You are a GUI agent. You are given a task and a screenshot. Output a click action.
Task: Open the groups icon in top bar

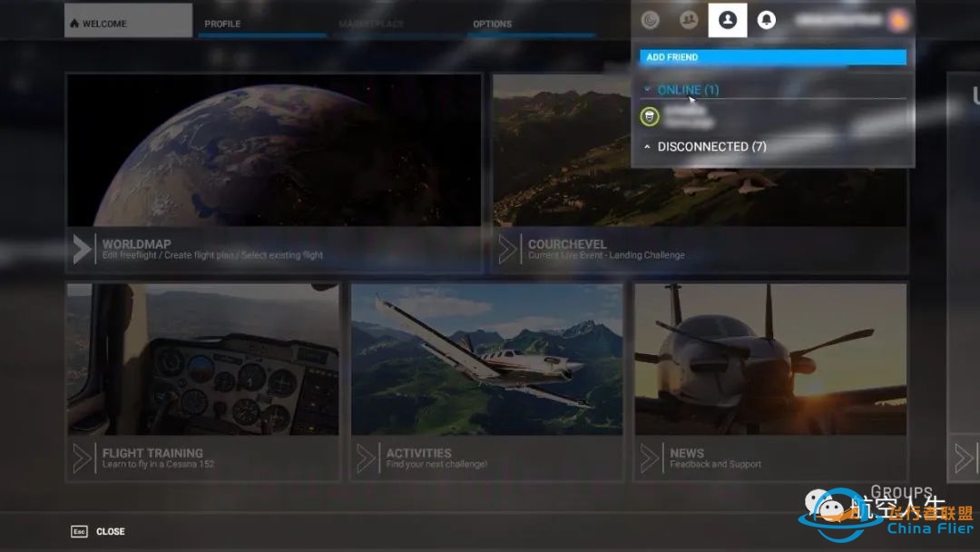689,20
